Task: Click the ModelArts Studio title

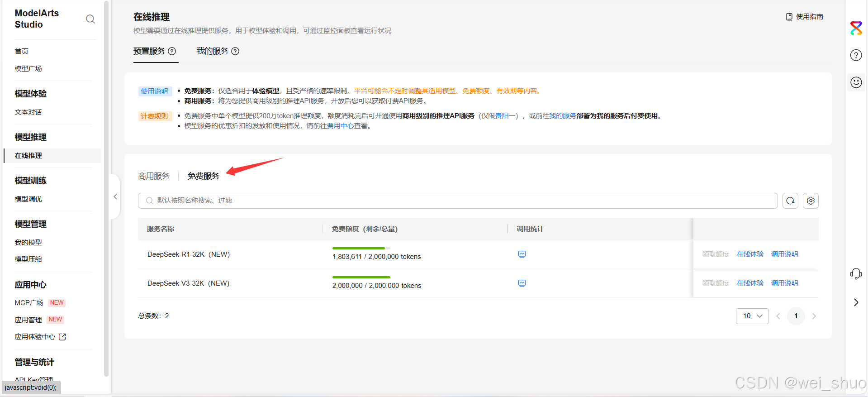Action: tap(37, 19)
